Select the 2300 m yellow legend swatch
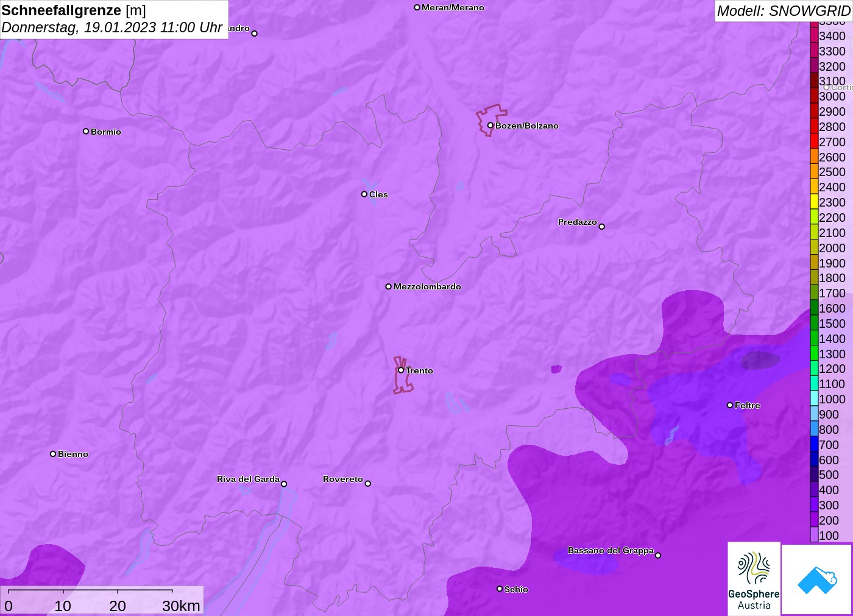853x616 pixels. pyautogui.click(x=814, y=202)
